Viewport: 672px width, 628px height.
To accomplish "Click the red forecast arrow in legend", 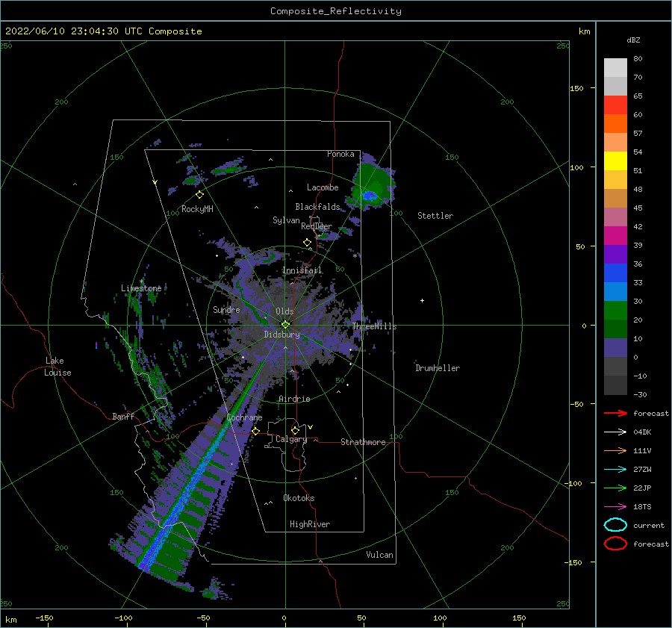I will pos(615,413).
